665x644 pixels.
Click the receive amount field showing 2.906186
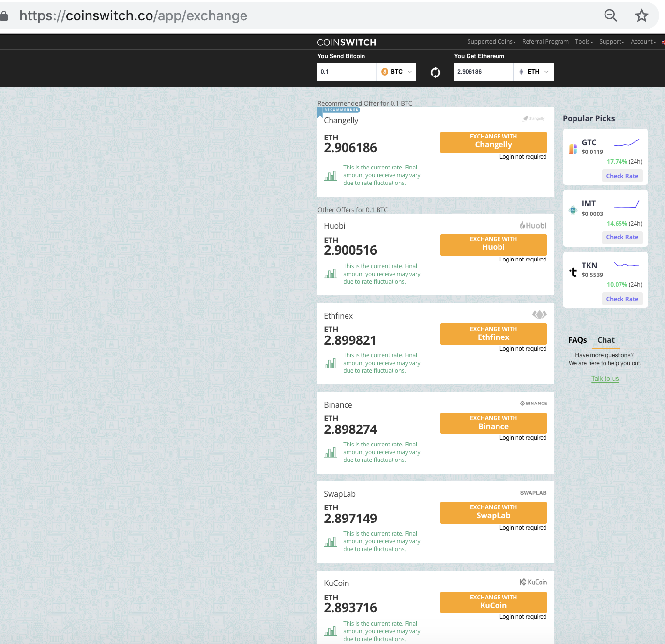pyautogui.click(x=484, y=72)
